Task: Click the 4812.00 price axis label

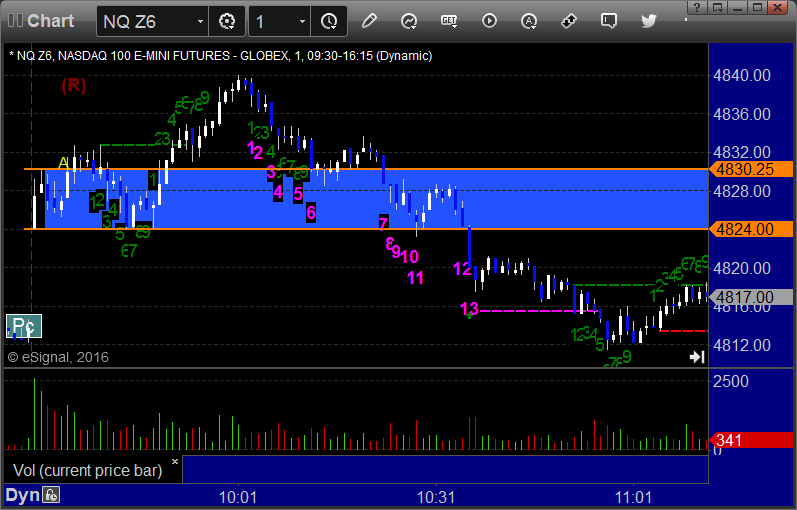Action: (x=742, y=345)
